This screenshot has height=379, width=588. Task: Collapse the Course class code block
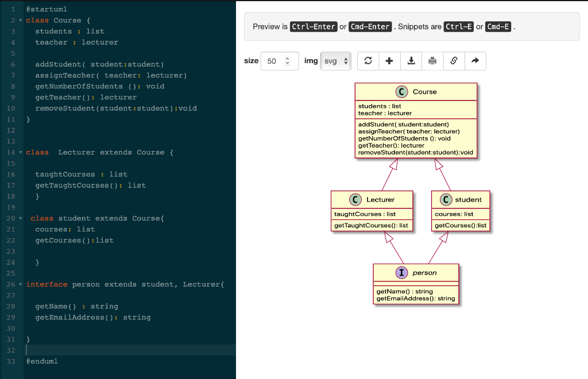point(19,20)
